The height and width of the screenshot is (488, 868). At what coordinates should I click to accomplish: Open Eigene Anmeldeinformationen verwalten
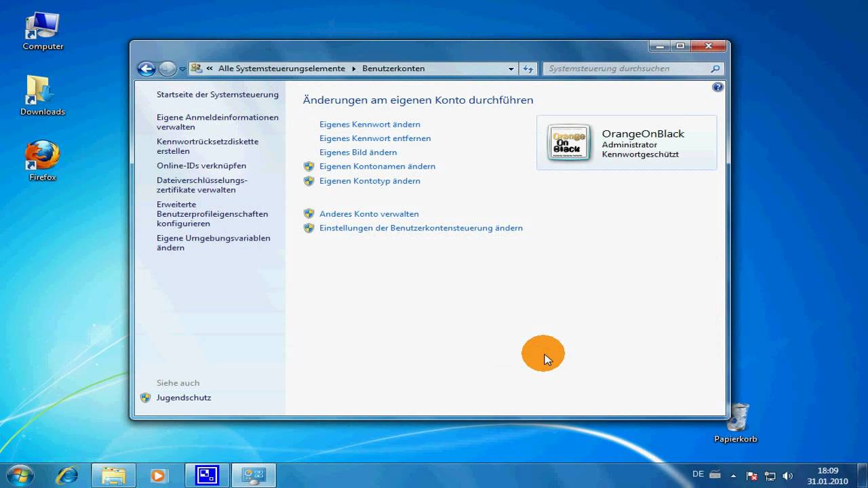[218, 122]
